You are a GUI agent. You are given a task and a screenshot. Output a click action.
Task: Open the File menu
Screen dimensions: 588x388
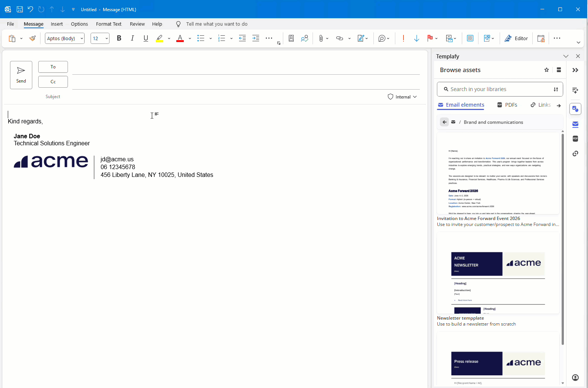coord(10,24)
